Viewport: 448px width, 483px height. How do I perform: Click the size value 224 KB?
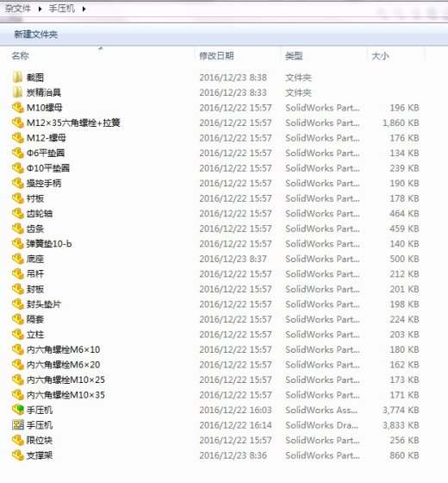(x=404, y=319)
